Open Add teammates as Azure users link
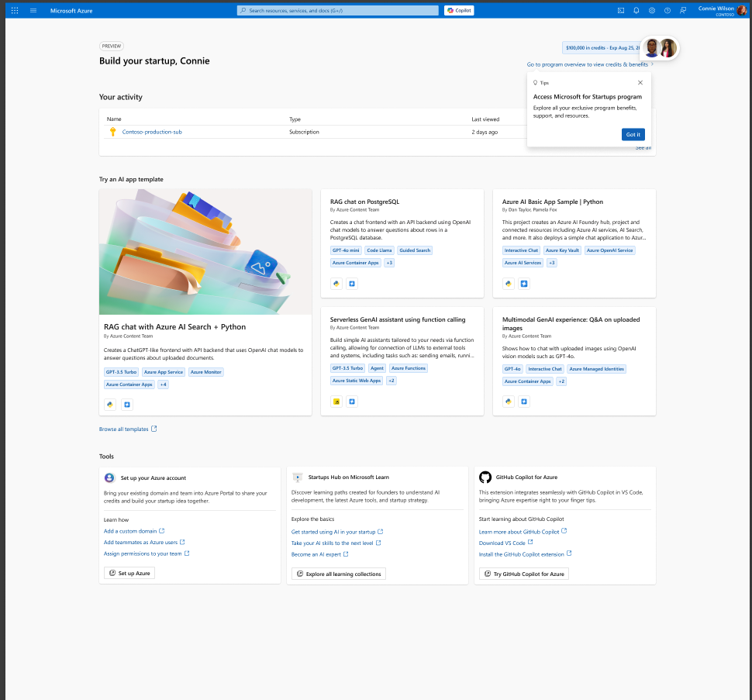The width and height of the screenshot is (752, 700). (144, 543)
